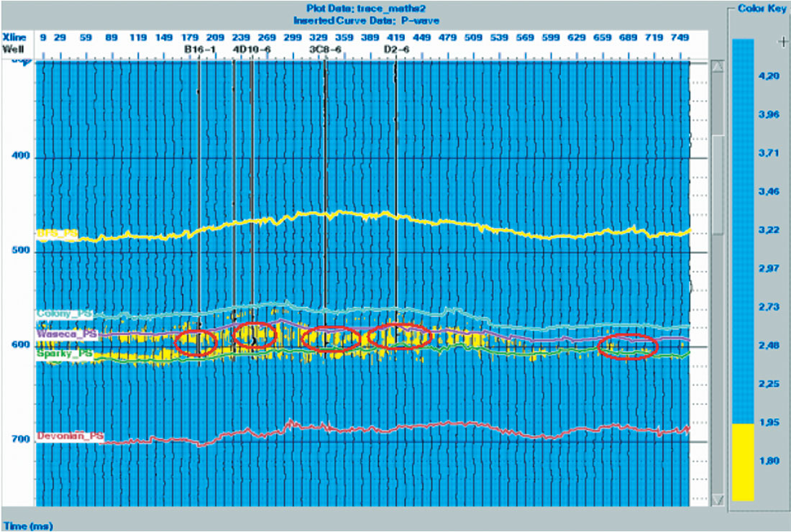Click the 3,46 color key value
This screenshot has height=532, width=791.
[x=769, y=191]
